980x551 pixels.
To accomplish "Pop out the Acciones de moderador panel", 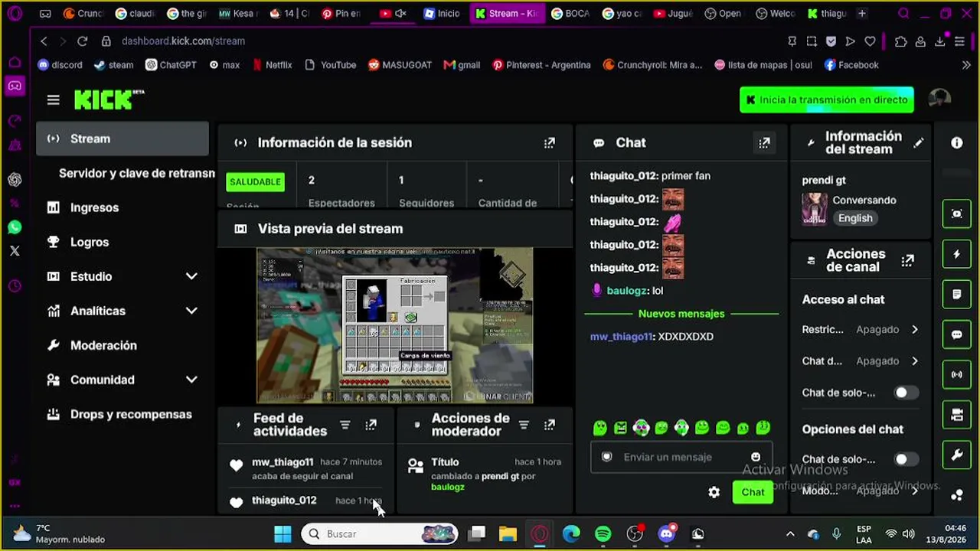I will [549, 425].
